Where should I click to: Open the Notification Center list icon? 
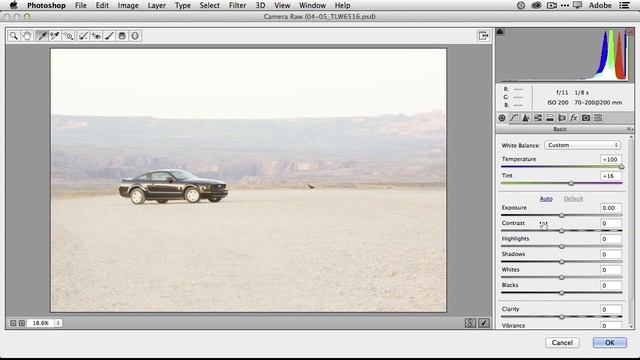point(624,5)
